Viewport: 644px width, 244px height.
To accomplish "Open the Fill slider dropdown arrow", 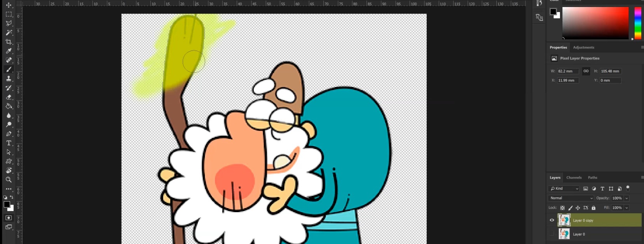I will pyautogui.click(x=627, y=208).
